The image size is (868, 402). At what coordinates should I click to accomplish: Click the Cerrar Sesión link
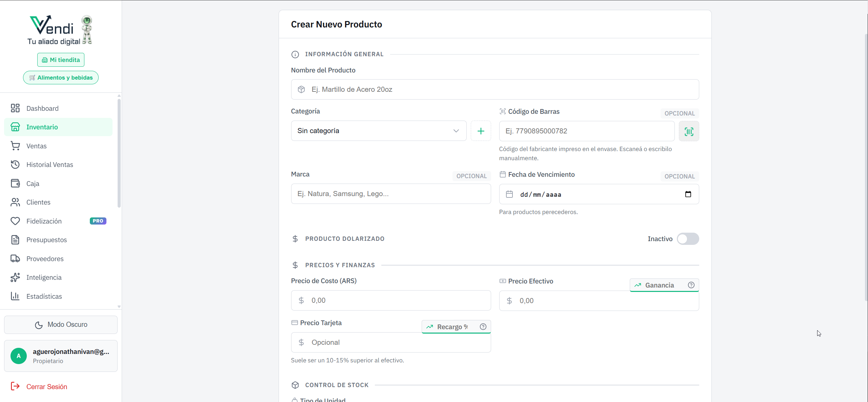coord(46,386)
